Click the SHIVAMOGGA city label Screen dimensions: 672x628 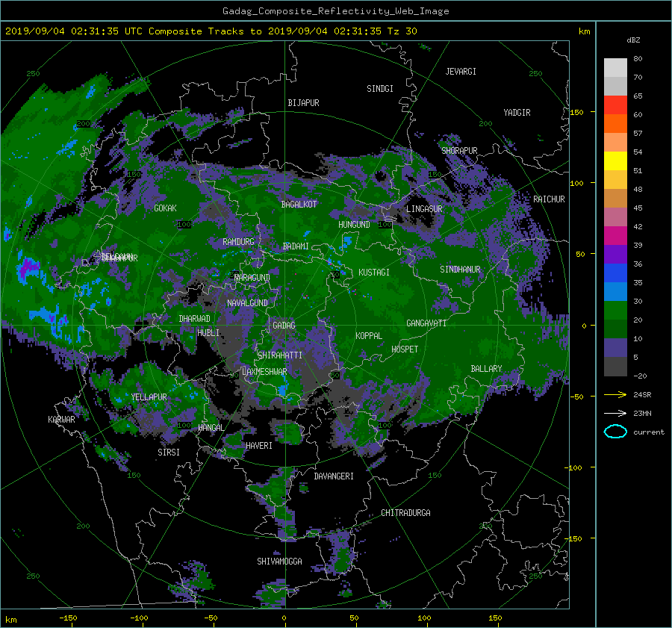click(279, 561)
